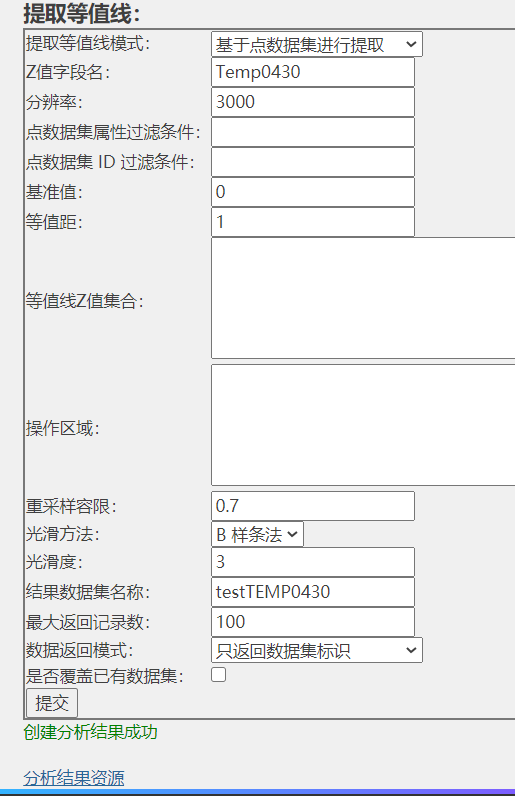The image size is (515, 796).
Task: Click the 提交 submit button
Action: point(52,703)
